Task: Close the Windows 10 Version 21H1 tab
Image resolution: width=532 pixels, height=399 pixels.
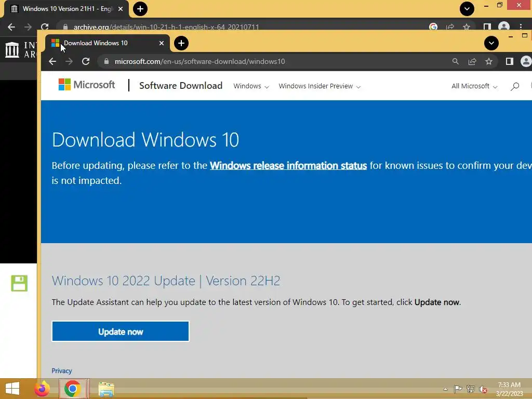Action: point(121,9)
